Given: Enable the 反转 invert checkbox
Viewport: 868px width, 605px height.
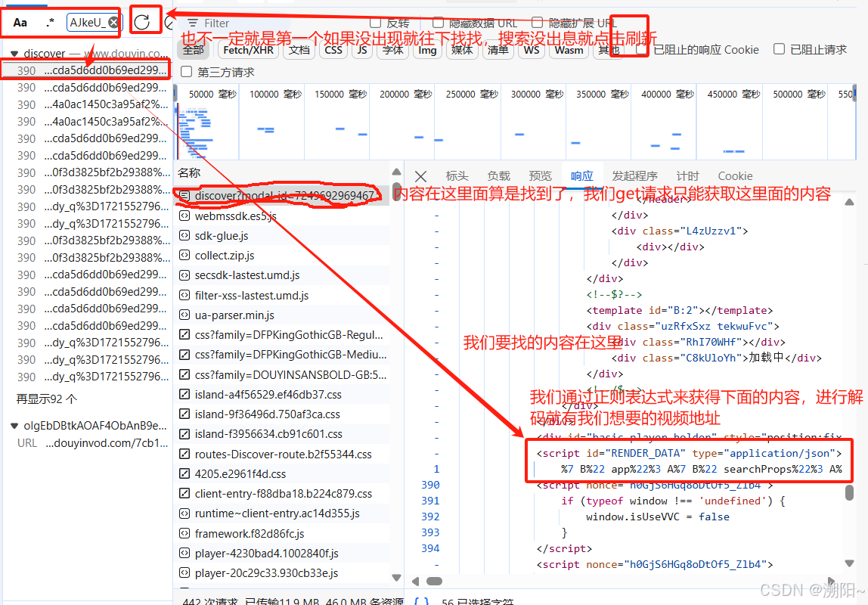Looking at the screenshot, I should (x=375, y=23).
